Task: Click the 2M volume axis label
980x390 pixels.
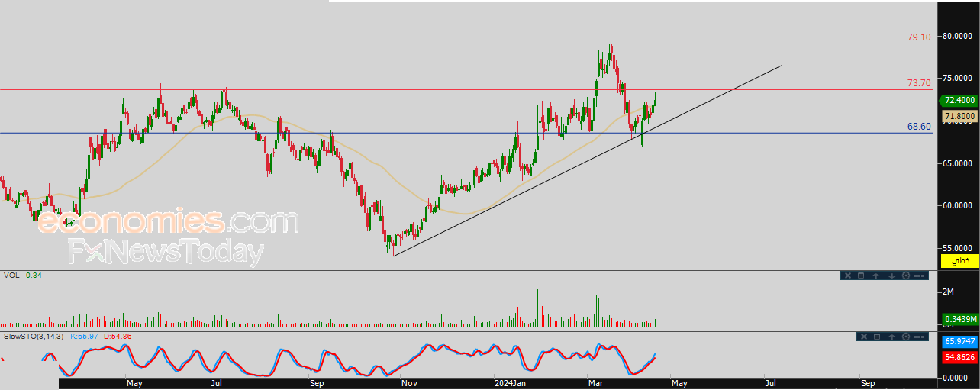Action: coord(947,292)
